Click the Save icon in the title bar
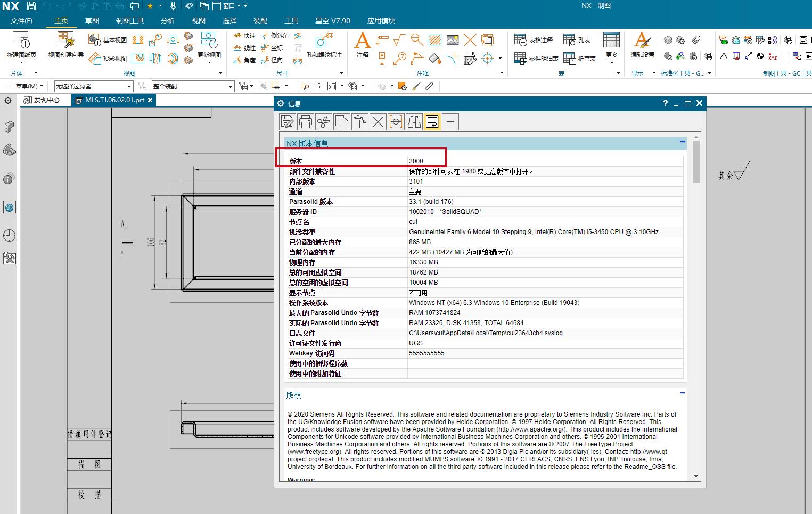 coord(31,6)
